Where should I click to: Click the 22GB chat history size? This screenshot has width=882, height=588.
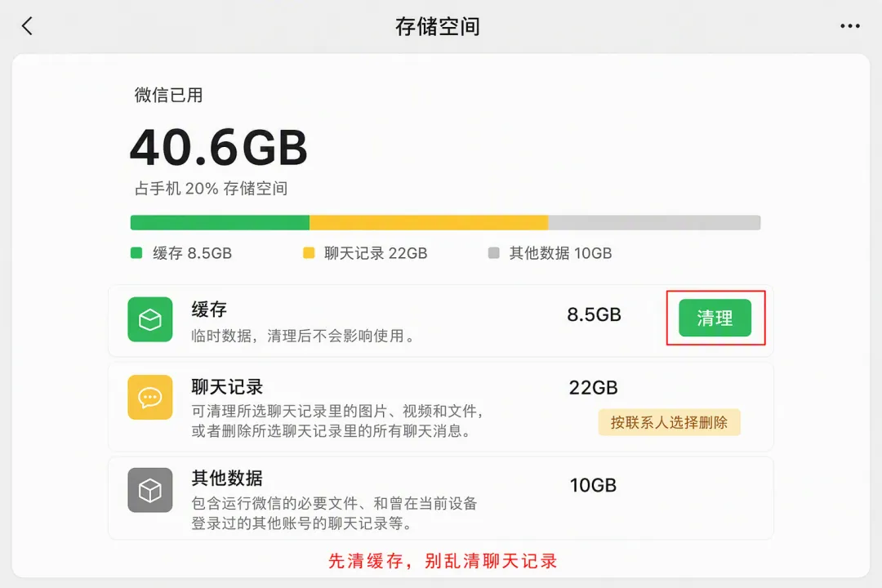(594, 388)
